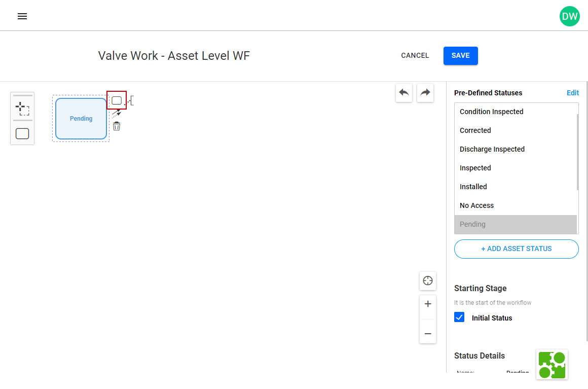Select the Installed status
The width and height of the screenshot is (588, 389).
pos(515,187)
